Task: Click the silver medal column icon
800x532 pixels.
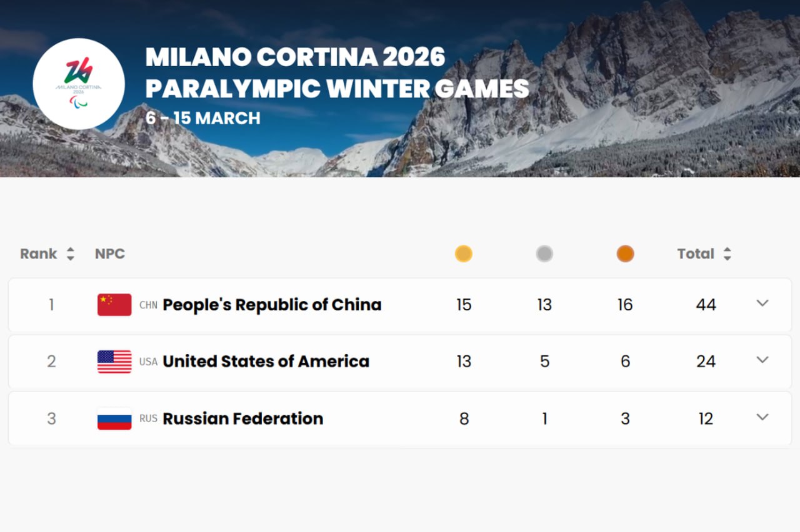Action: (544, 254)
